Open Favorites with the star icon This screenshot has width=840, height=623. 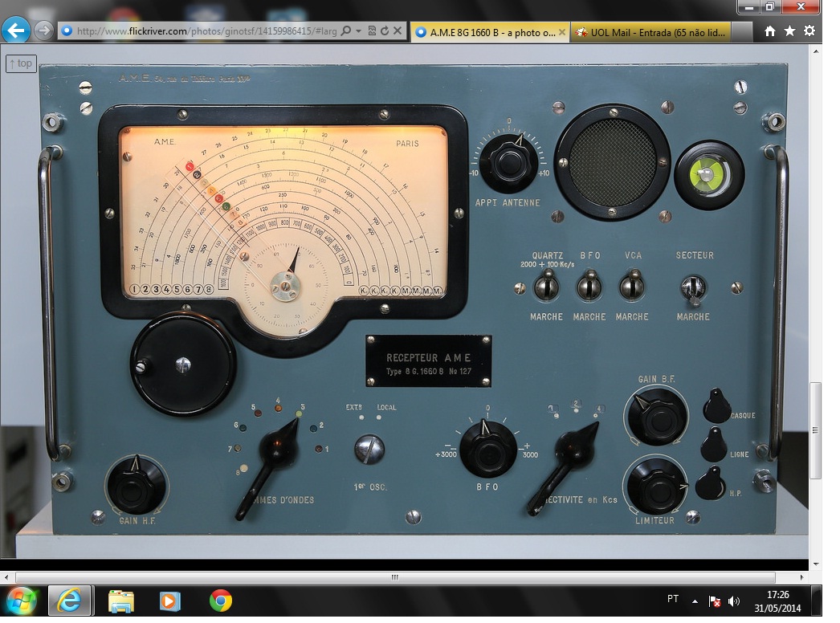789,31
